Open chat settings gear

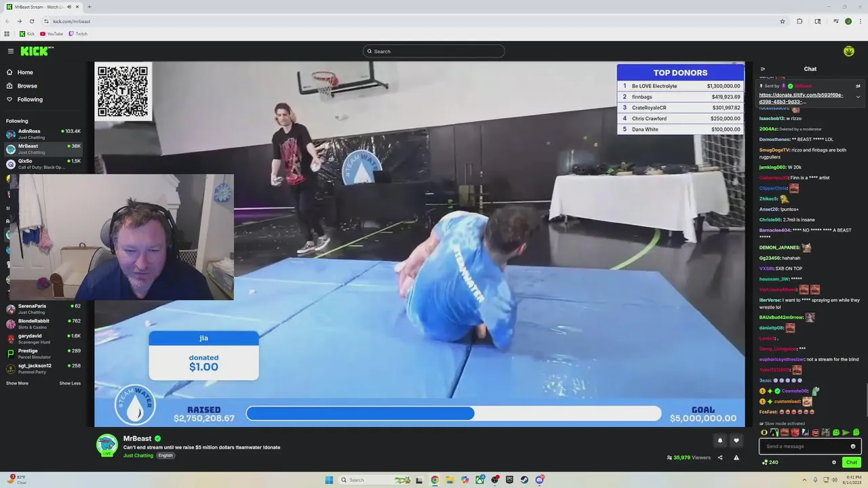[834, 462]
